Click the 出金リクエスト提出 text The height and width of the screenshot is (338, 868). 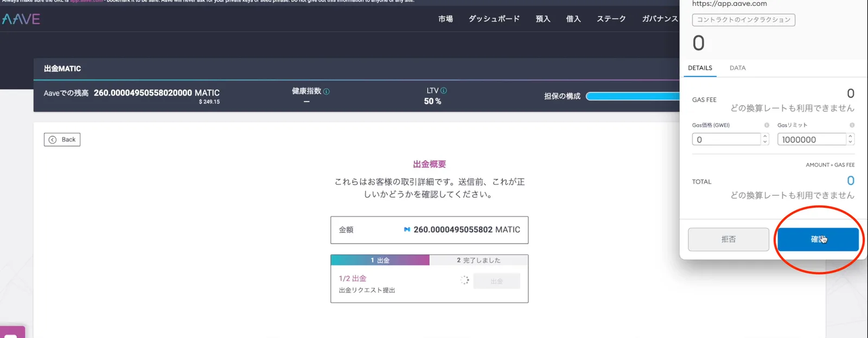(x=367, y=290)
